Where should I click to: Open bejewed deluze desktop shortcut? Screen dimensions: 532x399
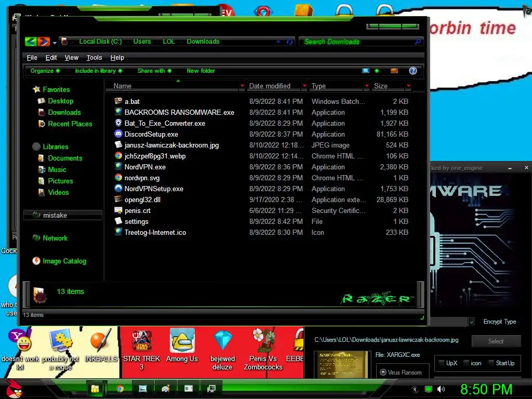[222, 350]
